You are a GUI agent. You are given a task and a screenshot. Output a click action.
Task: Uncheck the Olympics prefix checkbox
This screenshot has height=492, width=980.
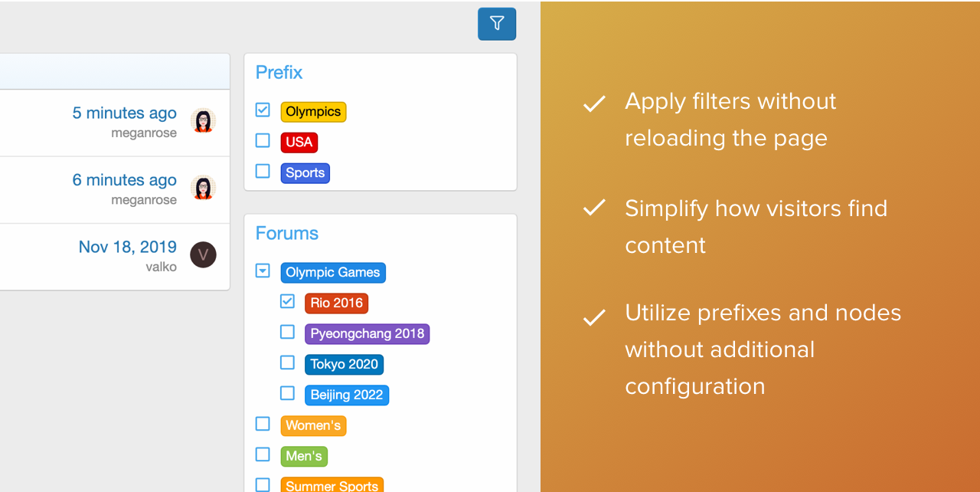(263, 110)
